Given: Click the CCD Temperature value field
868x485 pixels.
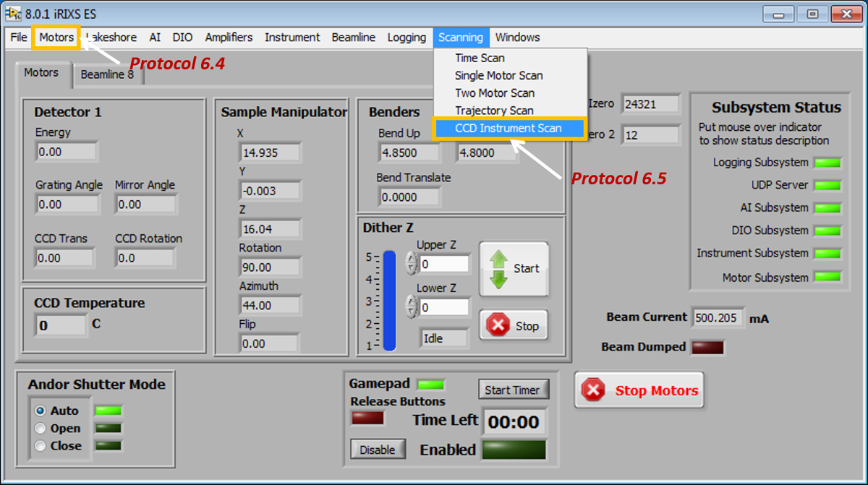Looking at the screenshot, I should (x=61, y=325).
